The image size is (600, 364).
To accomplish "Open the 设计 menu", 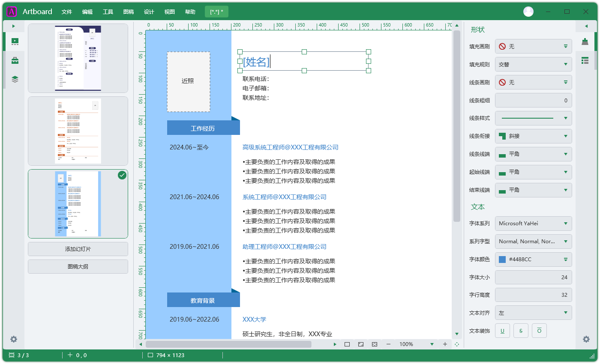I will pos(149,12).
